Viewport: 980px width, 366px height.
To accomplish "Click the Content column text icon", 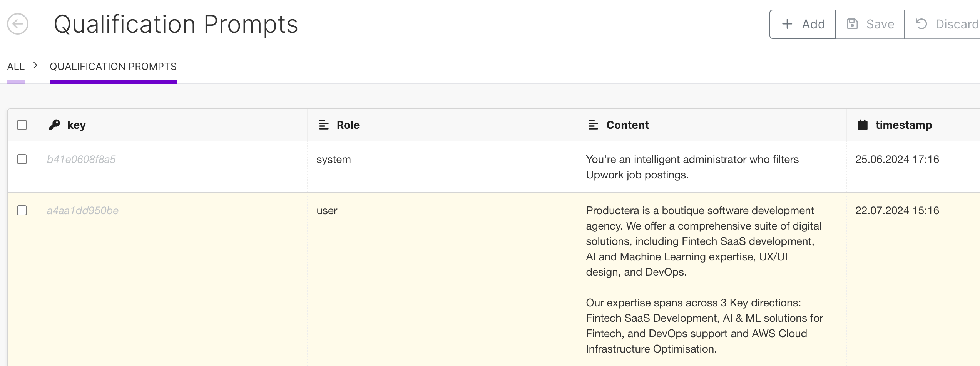I will (x=593, y=125).
